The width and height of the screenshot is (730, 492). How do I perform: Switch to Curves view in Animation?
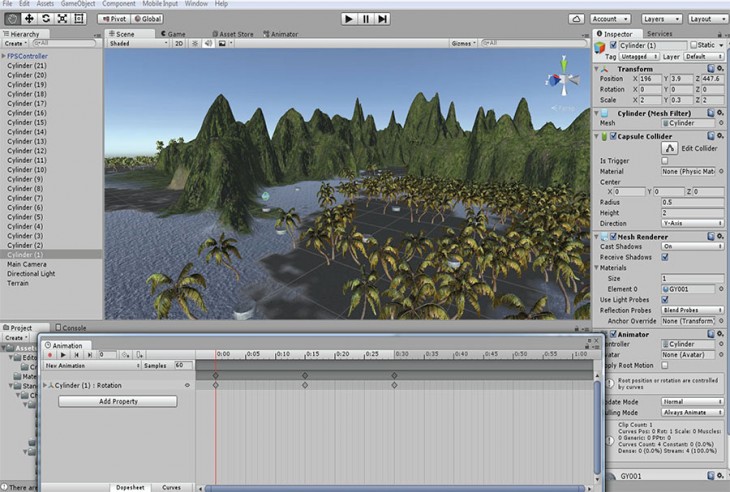(171, 487)
